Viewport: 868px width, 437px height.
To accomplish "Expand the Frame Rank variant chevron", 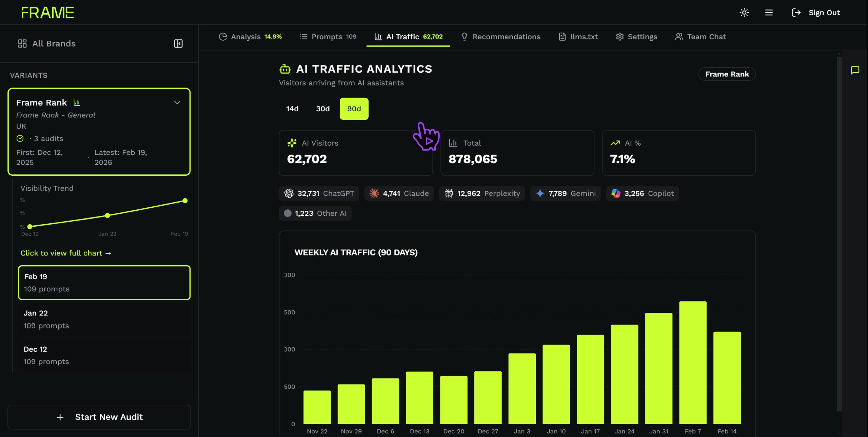I will coord(177,102).
